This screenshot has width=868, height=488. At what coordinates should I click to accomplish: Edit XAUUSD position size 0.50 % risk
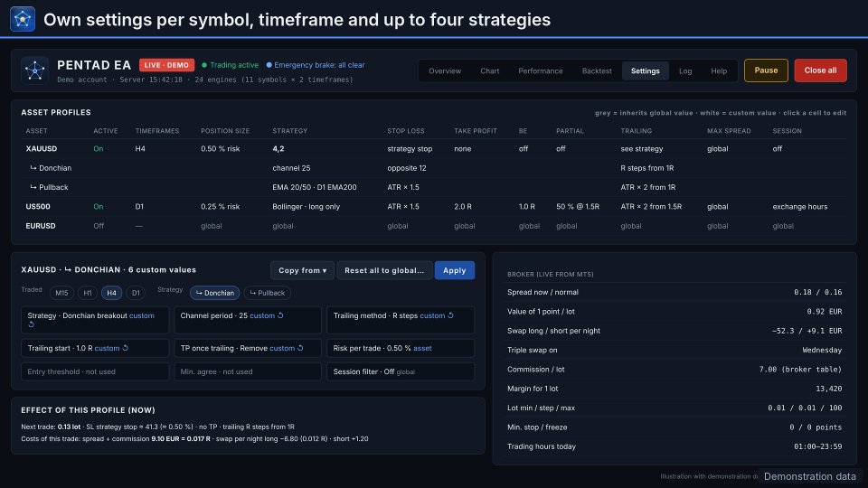[221, 149]
